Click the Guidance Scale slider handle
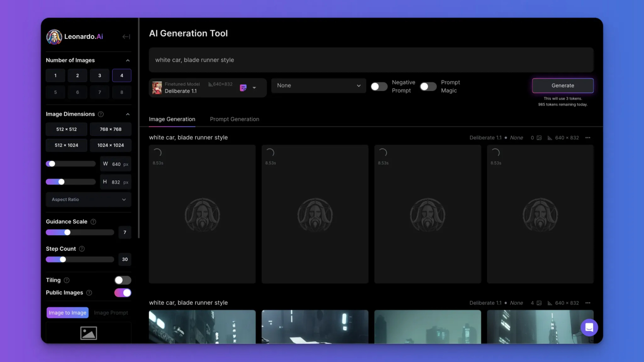 (x=67, y=232)
